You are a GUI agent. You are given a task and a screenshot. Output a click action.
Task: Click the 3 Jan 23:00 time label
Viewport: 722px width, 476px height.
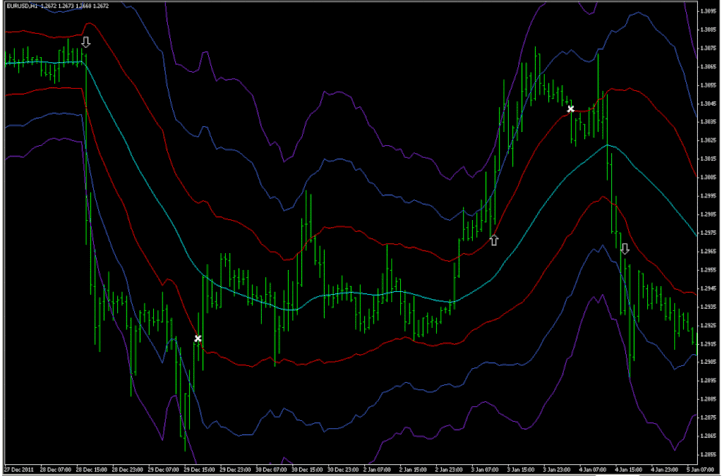click(557, 470)
